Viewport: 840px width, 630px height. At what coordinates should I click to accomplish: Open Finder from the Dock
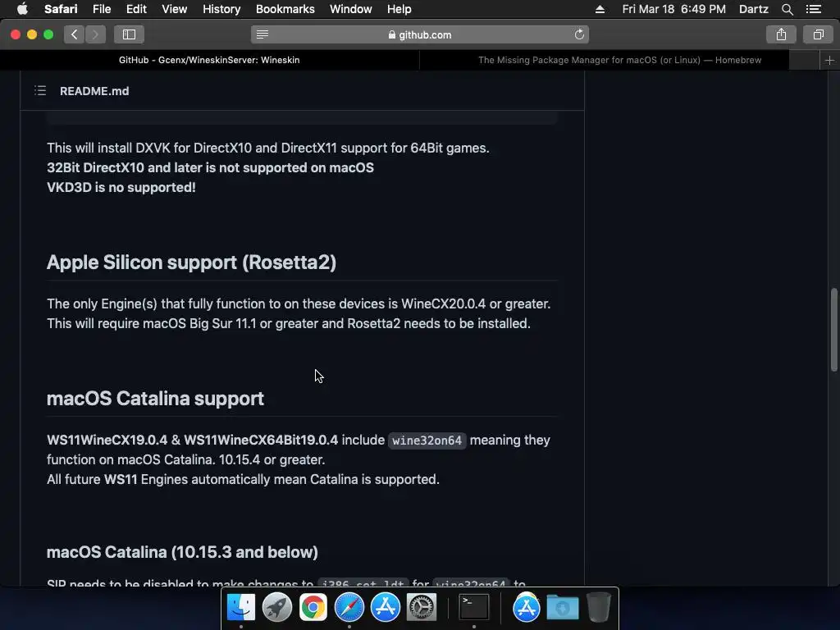[241, 607]
